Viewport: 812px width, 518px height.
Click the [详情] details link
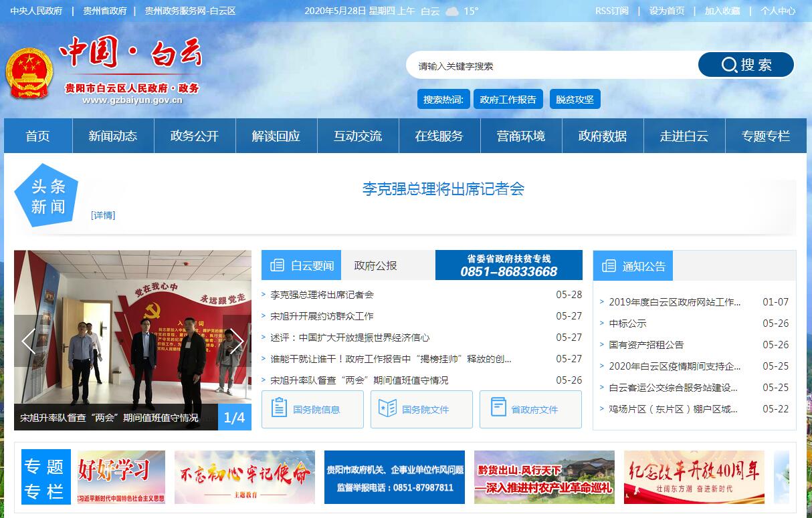[x=103, y=215]
